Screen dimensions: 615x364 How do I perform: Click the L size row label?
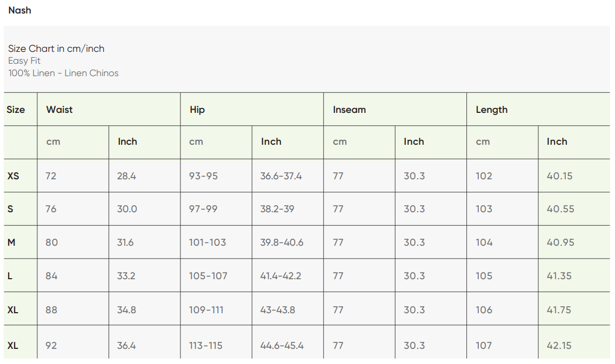pos(10,276)
